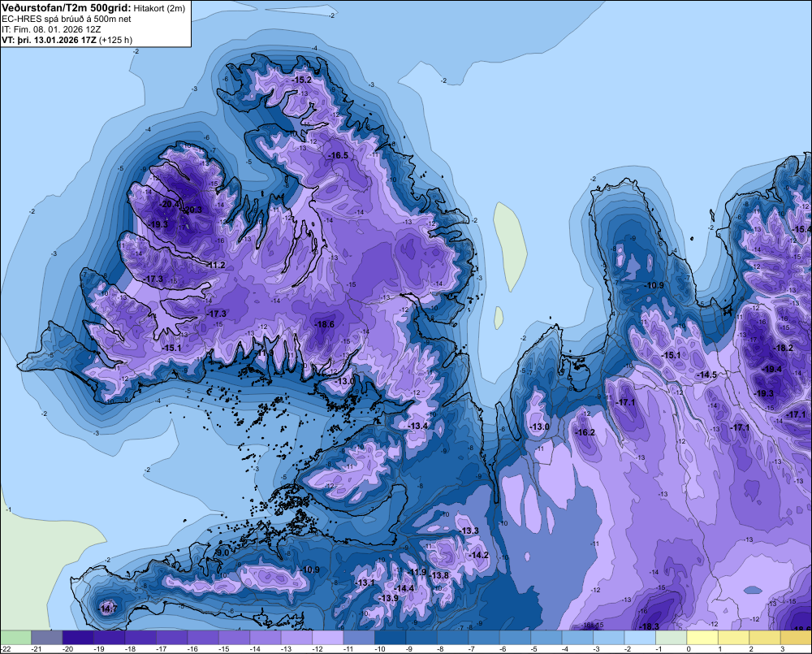
Task: Click the -15 value on color scale
Action: click(224, 649)
